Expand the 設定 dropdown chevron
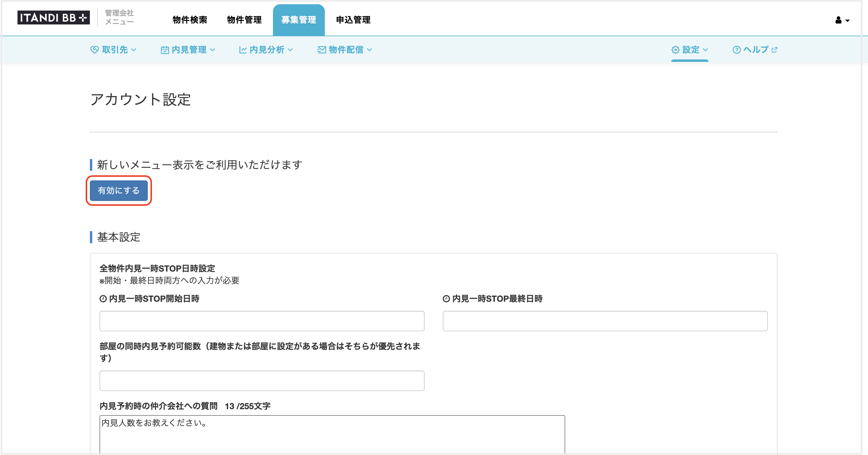The image size is (868, 455). pyautogui.click(x=705, y=50)
